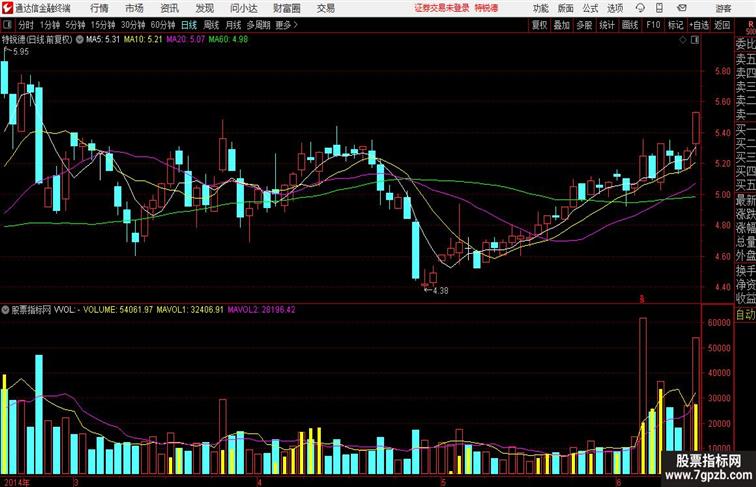Open the mobile phone icon in title bar
The height and width of the screenshot is (487, 756).
pos(660,8)
